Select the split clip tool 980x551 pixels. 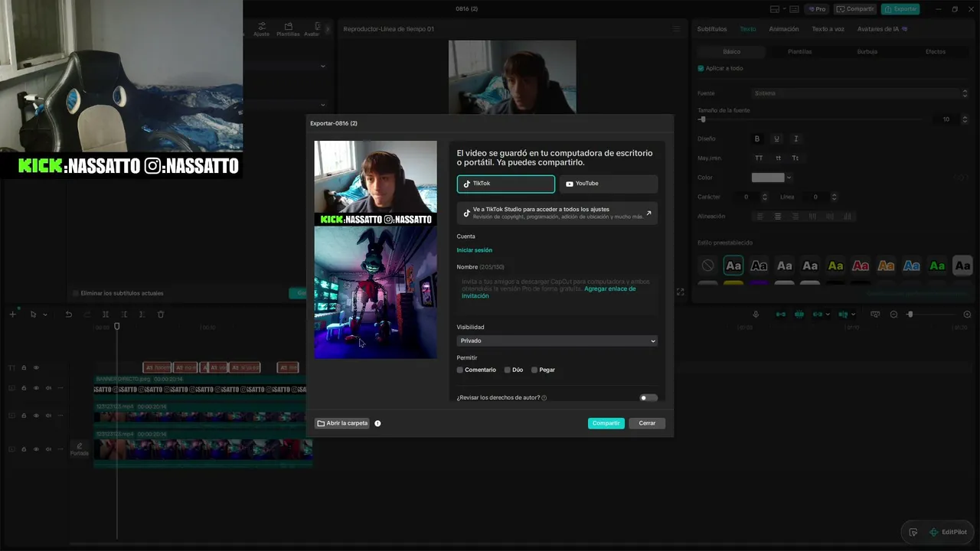105,315
